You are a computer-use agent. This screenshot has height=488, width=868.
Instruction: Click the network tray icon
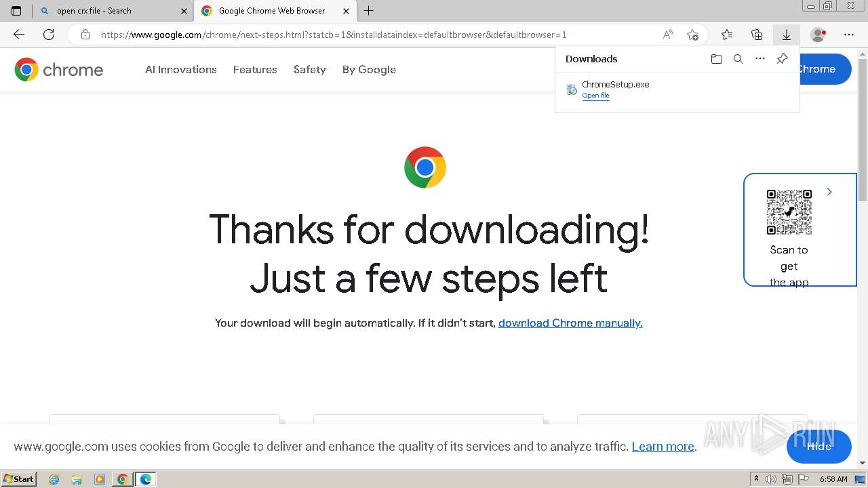coord(787,479)
